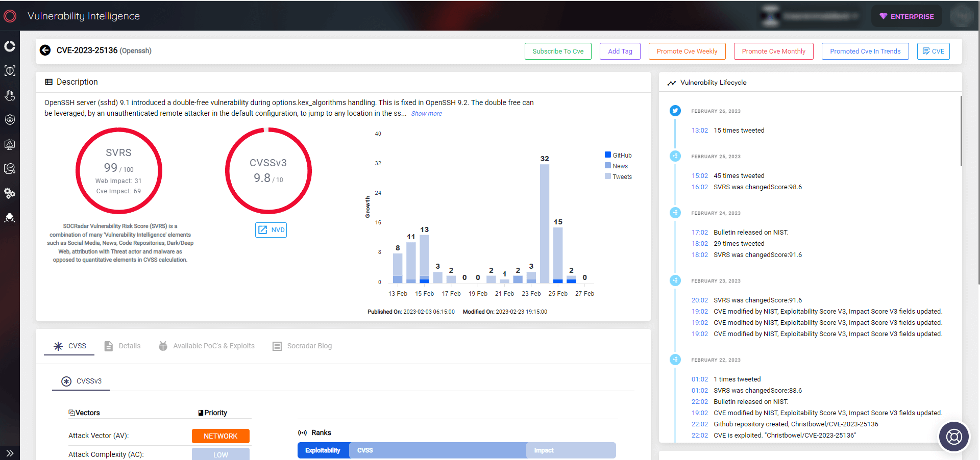The image size is (980, 460).
Task: Click the lifecycle marker for February 24
Action: (x=675, y=213)
